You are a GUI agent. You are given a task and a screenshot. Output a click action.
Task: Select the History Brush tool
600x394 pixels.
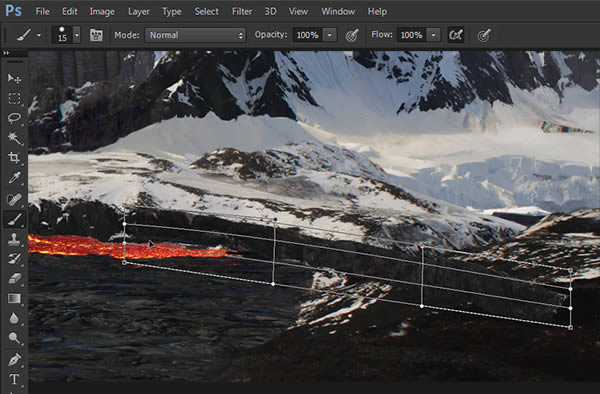14,259
